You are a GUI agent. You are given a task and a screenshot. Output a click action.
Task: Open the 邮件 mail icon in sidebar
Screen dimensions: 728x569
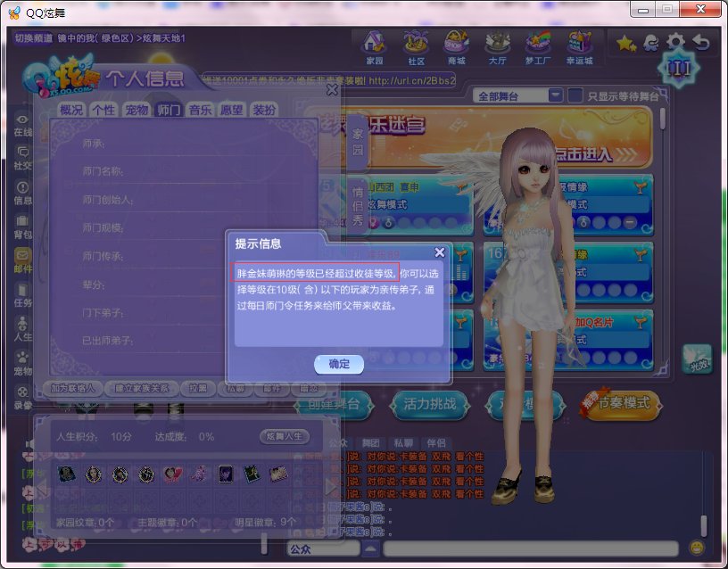tap(20, 252)
